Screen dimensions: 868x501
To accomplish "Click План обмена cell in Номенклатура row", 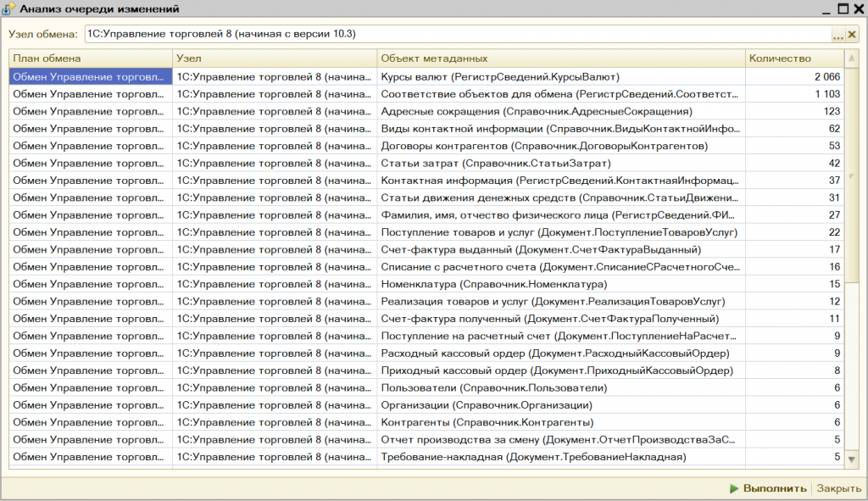I will (90, 284).
